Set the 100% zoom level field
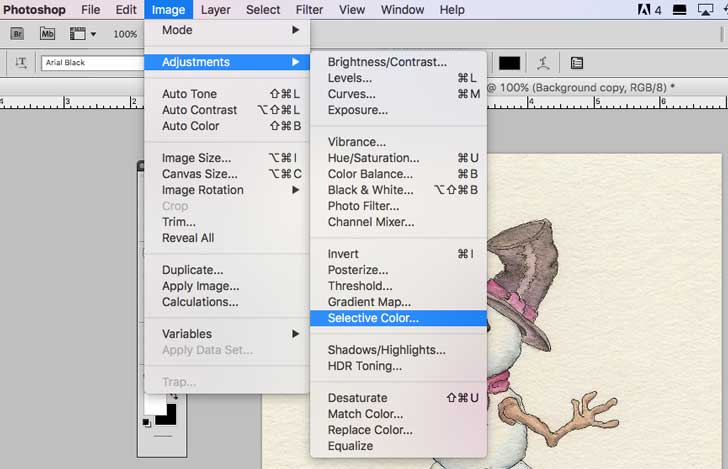The width and height of the screenshot is (728, 469). point(125,34)
